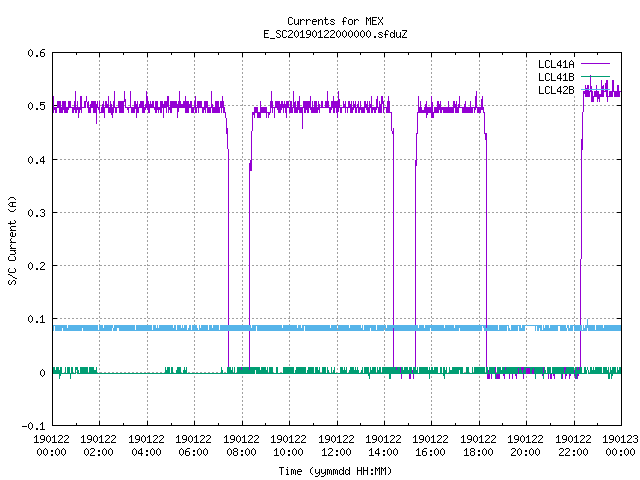Image resolution: width=640 pixels, height=480 pixels.
Task: Click the chart title "Currents for MEX"
Action: pyautogui.click(x=335, y=21)
